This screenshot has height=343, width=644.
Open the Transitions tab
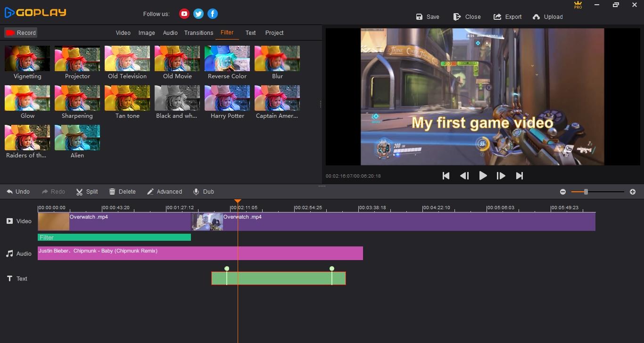[198, 33]
